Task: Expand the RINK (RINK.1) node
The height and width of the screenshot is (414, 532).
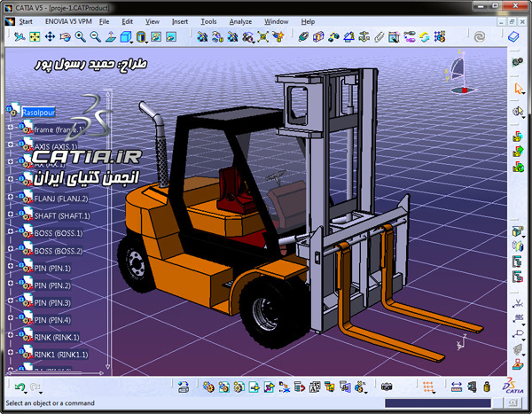Action: click(x=11, y=335)
